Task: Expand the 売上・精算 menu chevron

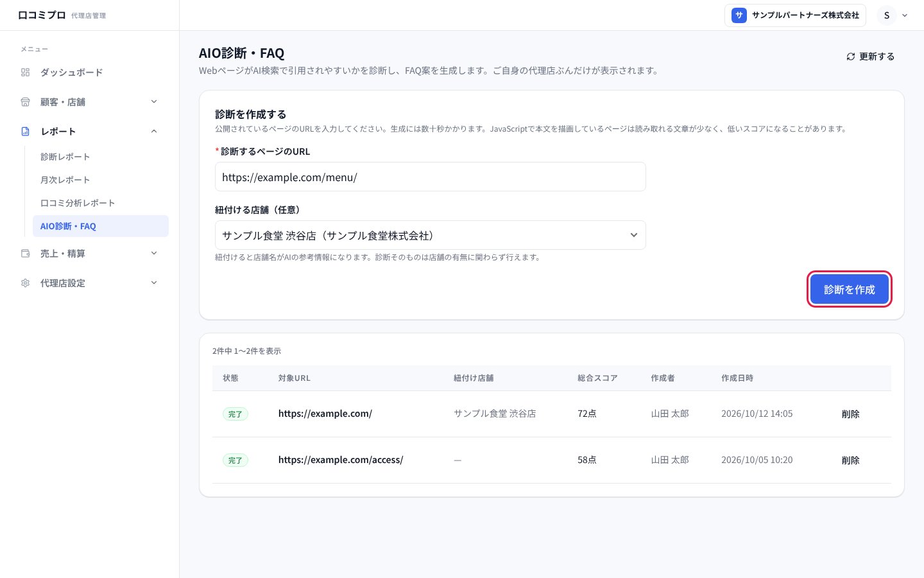Action: click(x=154, y=253)
